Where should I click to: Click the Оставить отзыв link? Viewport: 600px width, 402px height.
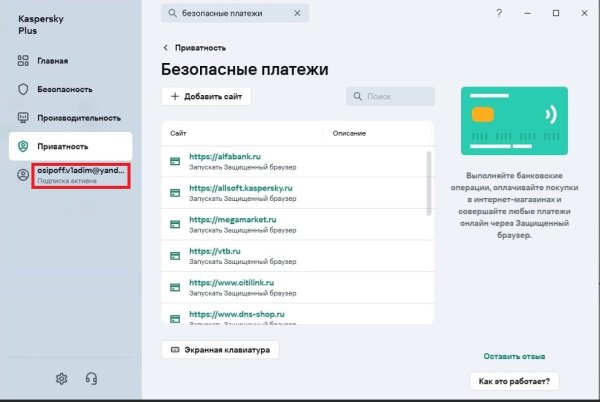[x=514, y=356]
